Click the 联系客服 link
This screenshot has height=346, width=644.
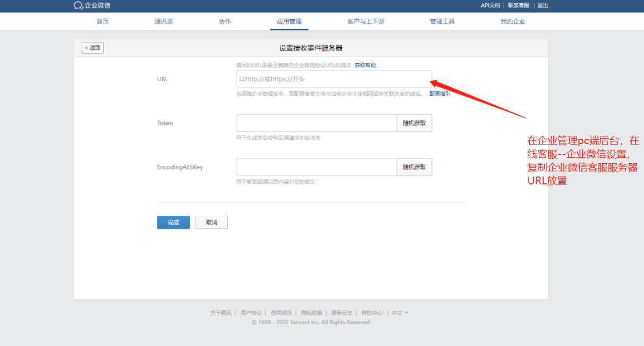(x=519, y=6)
